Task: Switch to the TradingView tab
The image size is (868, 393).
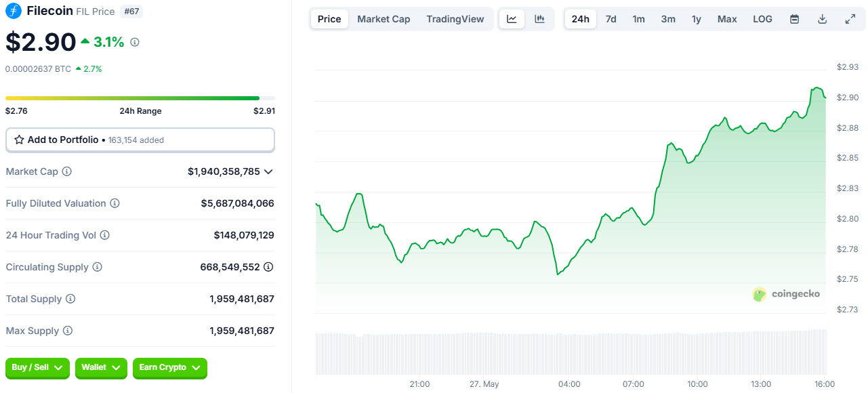Action: (x=455, y=19)
